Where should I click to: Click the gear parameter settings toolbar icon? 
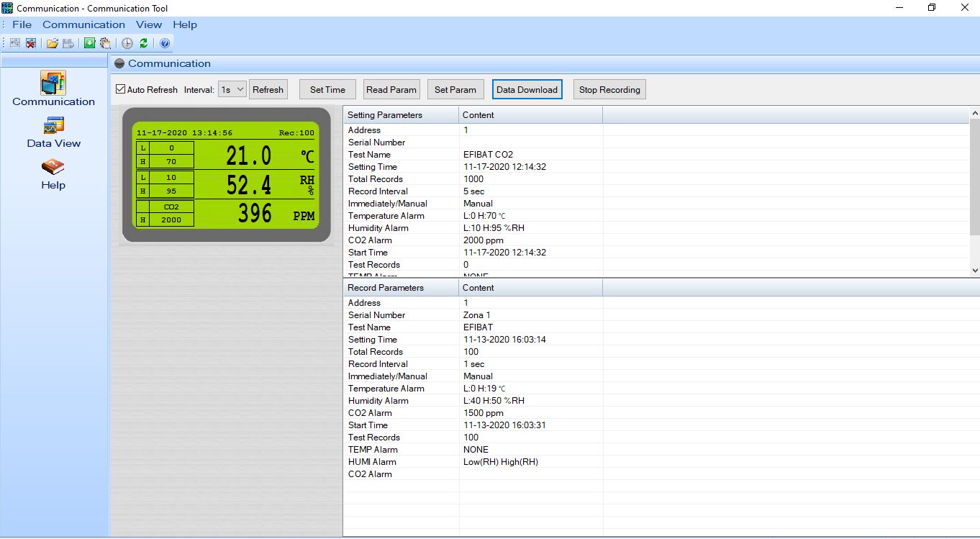click(105, 43)
